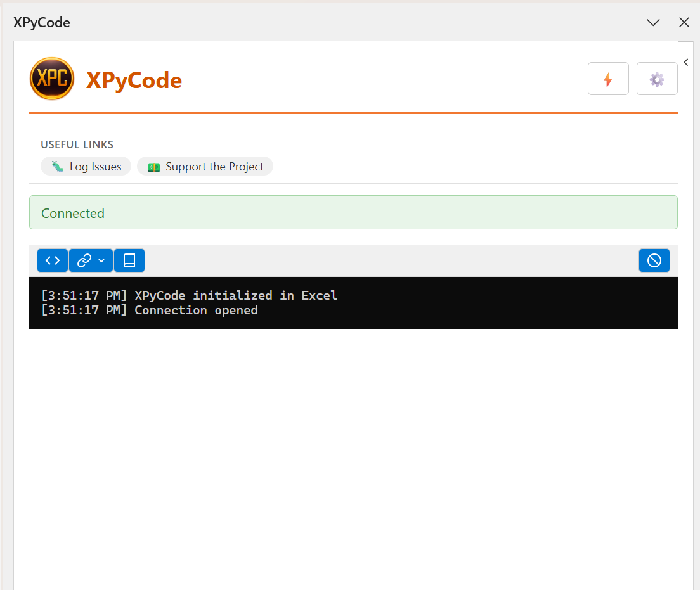Click the bug icon beside Log Issues
Image resolution: width=700 pixels, height=590 pixels.
click(58, 167)
